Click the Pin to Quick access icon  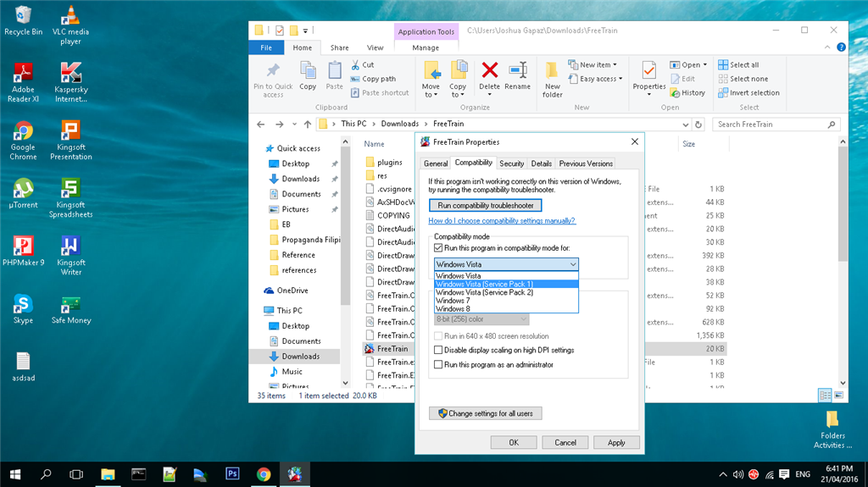[x=273, y=71]
